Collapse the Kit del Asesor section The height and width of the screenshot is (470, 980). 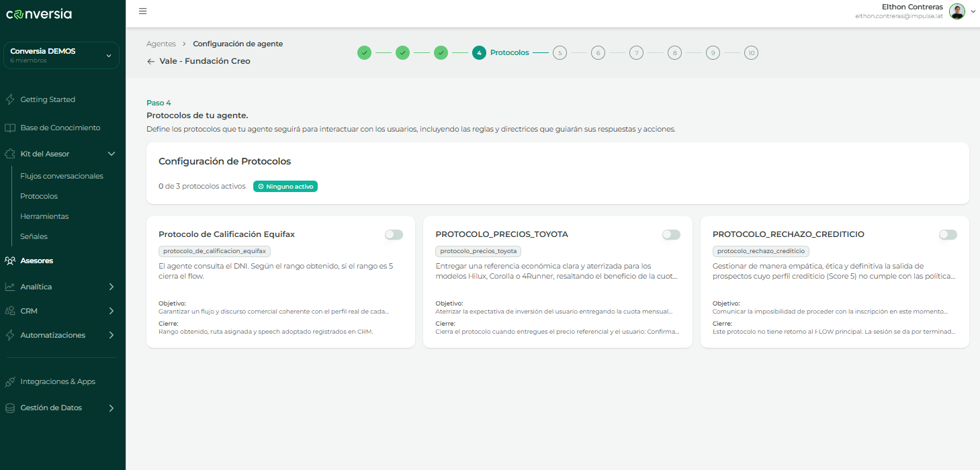(112, 154)
